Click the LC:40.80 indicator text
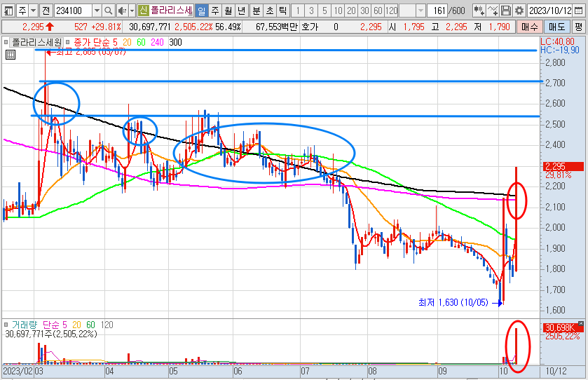This screenshot has height=380, width=588. click(558, 41)
